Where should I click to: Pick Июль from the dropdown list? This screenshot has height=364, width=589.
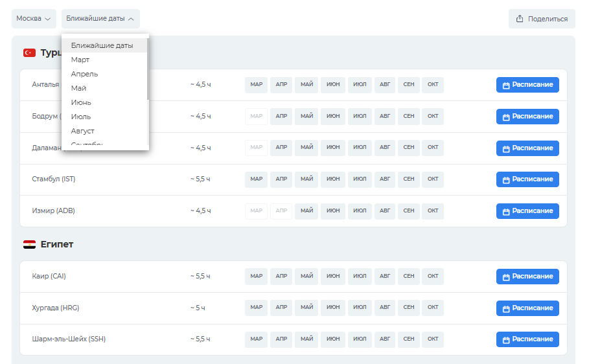[x=104, y=117]
